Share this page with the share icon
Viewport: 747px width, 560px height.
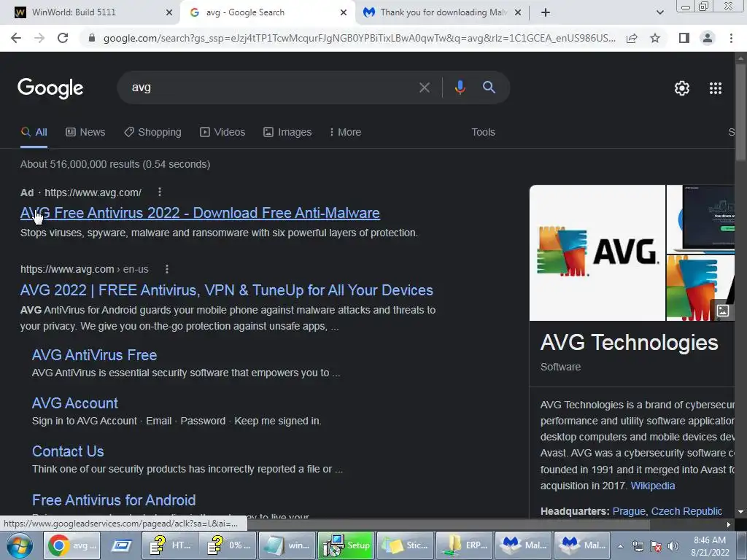click(x=632, y=38)
